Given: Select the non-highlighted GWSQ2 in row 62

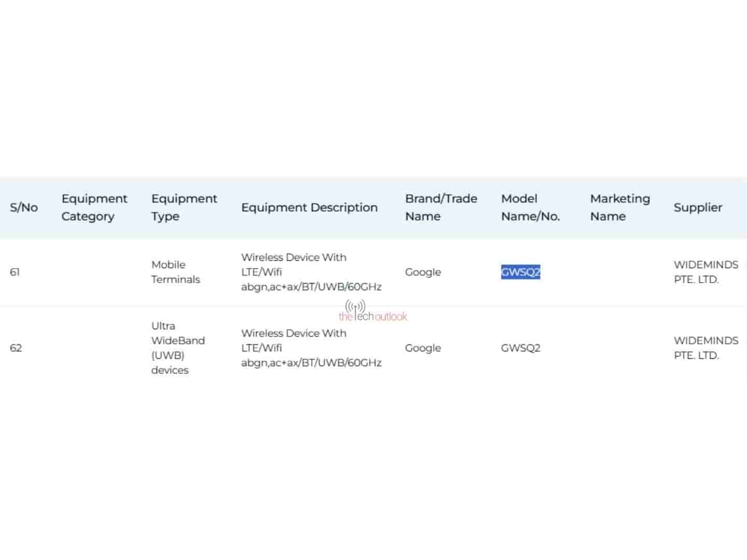Looking at the screenshot, I should pos(520,348).
